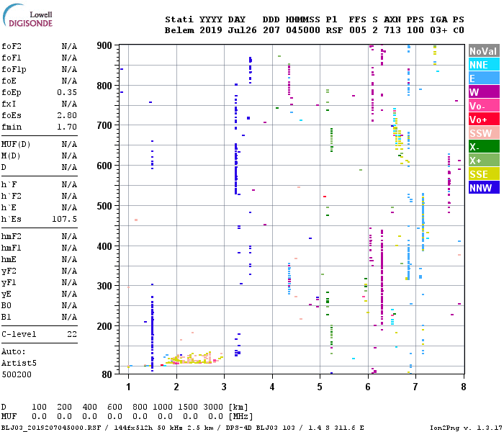Click the C-level value 22

tap(72, 334)
